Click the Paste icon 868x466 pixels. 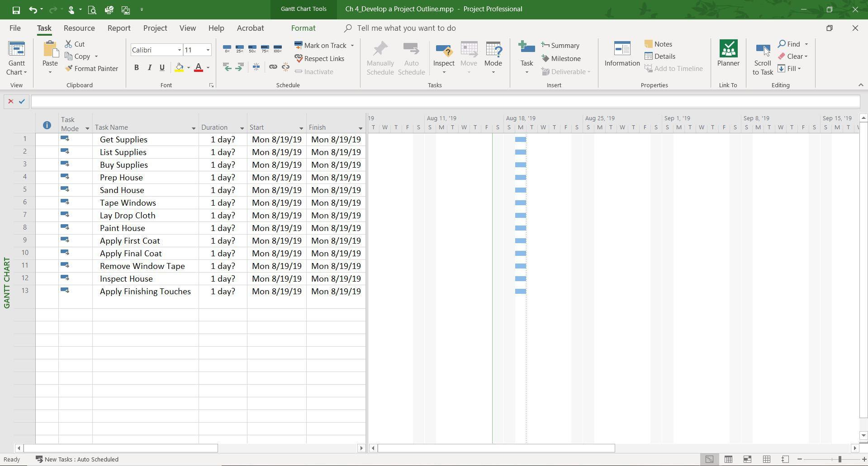point(50,50)
